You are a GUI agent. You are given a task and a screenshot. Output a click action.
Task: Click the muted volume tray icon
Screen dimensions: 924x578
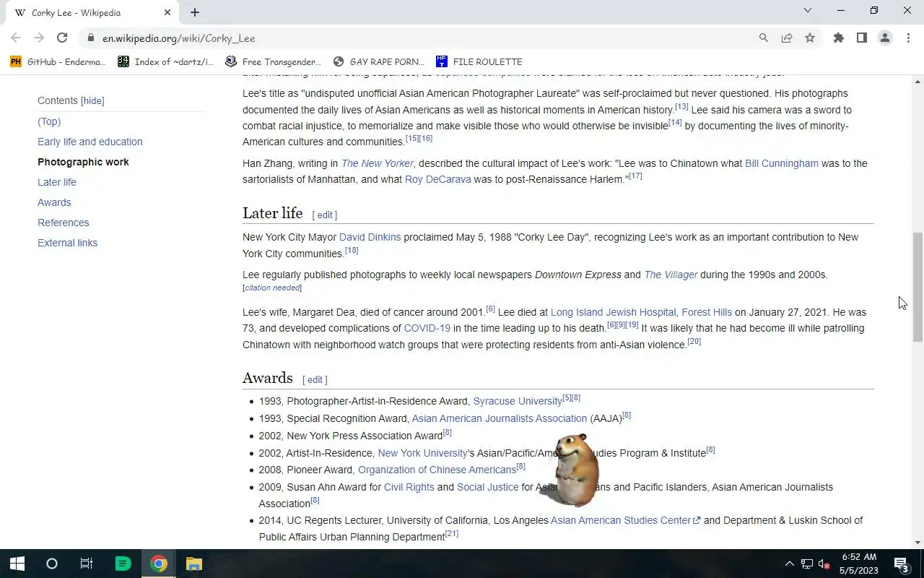pos(824,564)
